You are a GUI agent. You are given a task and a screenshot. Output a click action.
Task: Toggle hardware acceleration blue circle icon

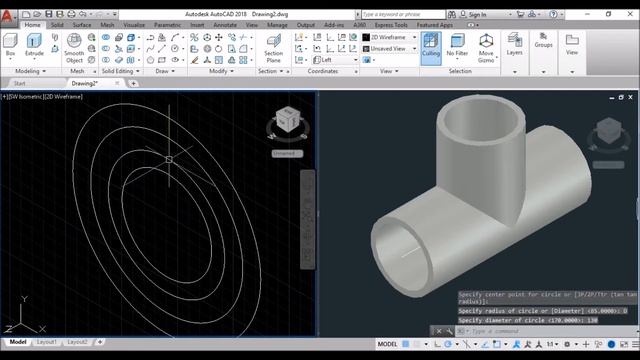[x=611, y=344]
